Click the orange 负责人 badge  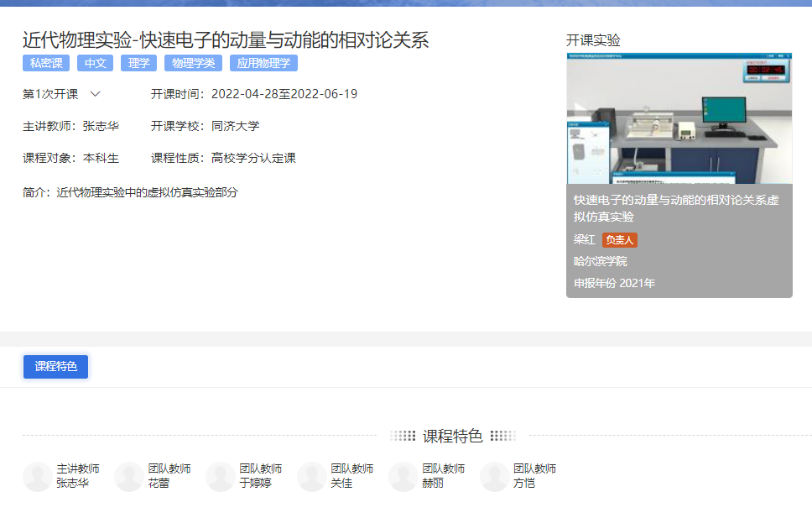coord(620,240)
